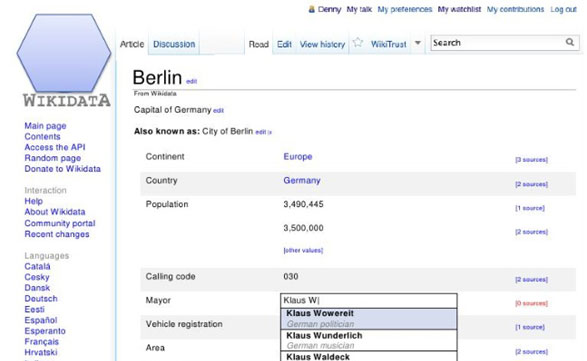Click Log out link
Viewport: 587px width, 361px height.
[563, 9]
